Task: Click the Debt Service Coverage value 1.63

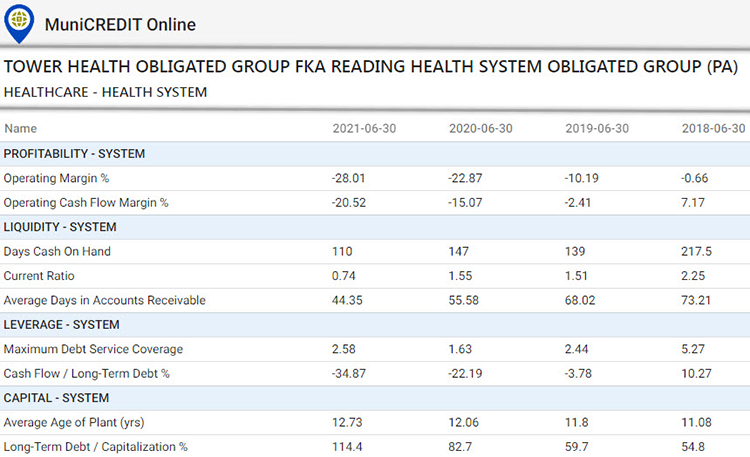Action: (x=460, y=349)
